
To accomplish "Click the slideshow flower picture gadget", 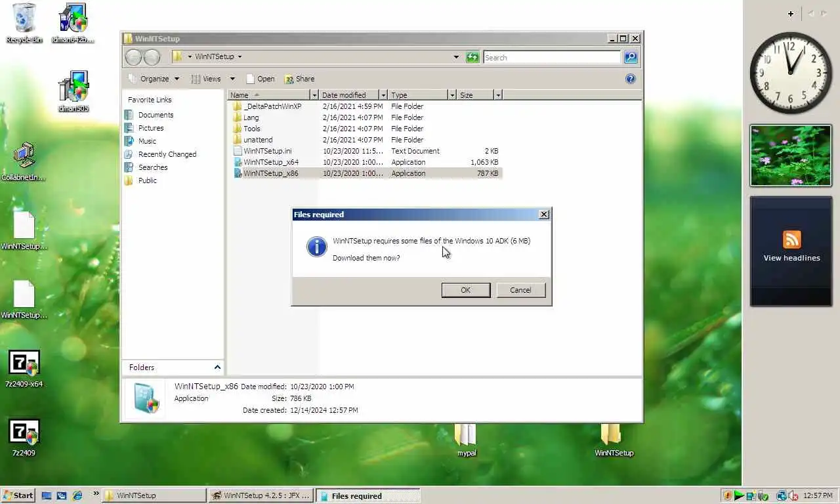I will [791, 156].
